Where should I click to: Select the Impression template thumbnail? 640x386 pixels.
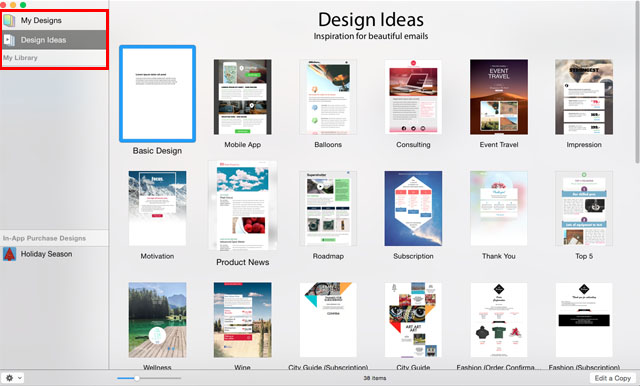pos(584,97)
